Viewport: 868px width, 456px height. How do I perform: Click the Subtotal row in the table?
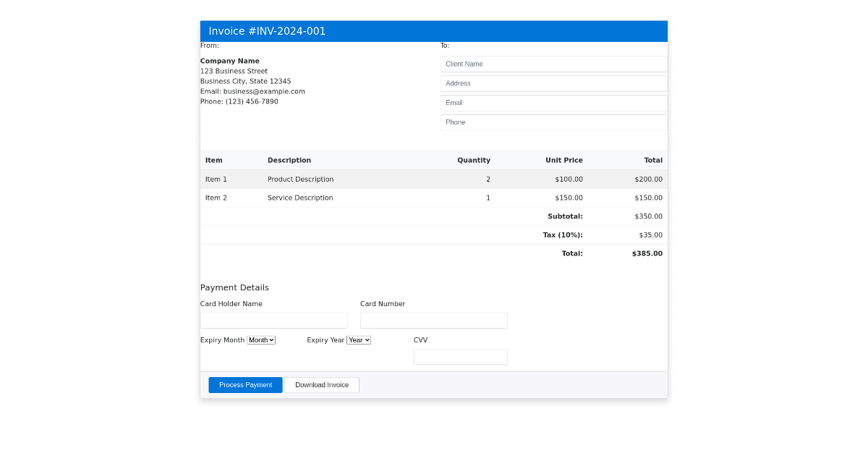[x=434, y=216]
